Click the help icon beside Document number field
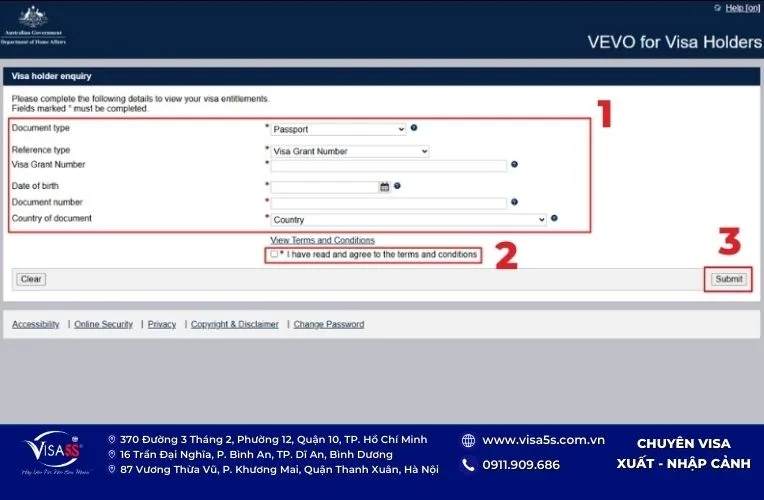Image resolution: width=764 pixels, height=500 pixels. click(x=514, y=202)
